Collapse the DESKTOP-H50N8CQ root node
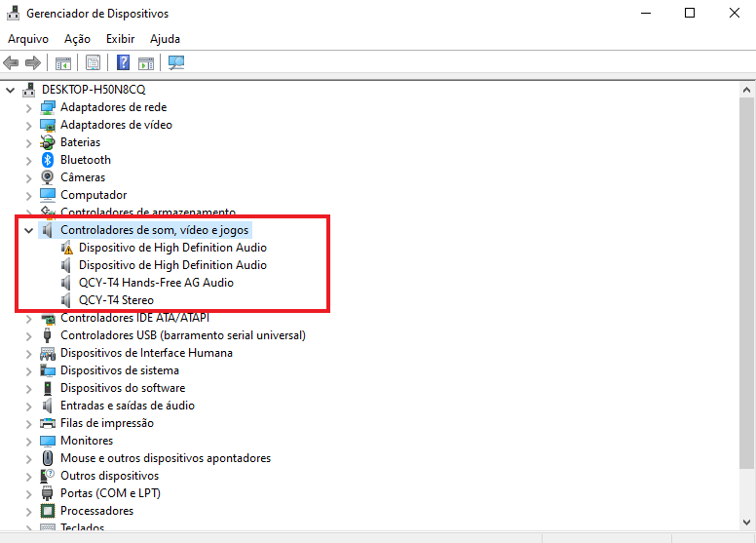This screenshot has width=756, height=543. pyautogui.click(x=10, y=90)
